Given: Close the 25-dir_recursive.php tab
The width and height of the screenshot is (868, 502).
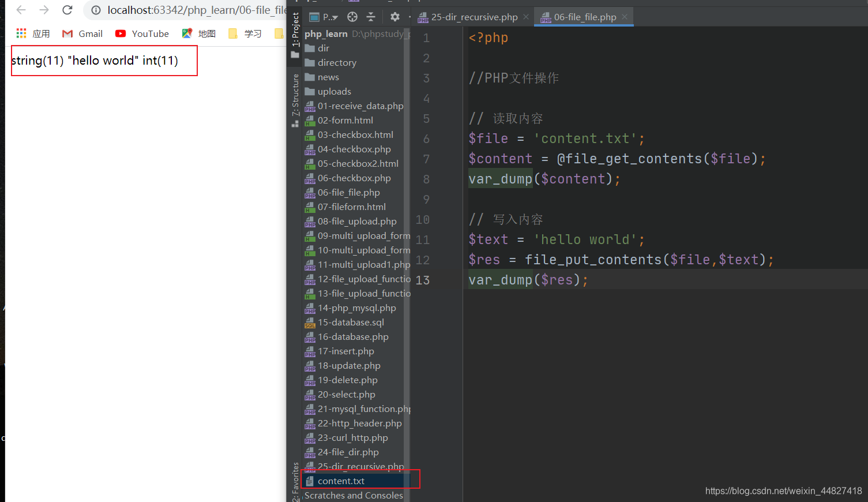Looking at the screenshot, I should point(526,17).
